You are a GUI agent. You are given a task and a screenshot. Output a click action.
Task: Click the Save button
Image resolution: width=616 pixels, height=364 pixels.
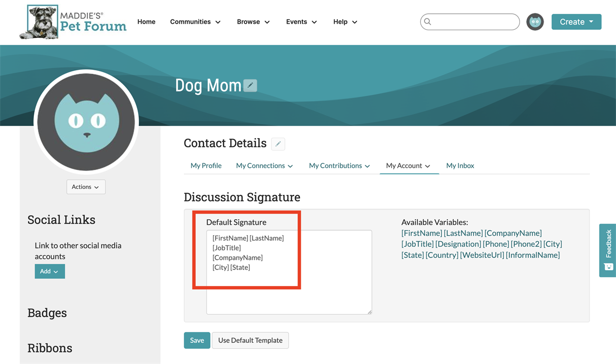coord(197,340)
